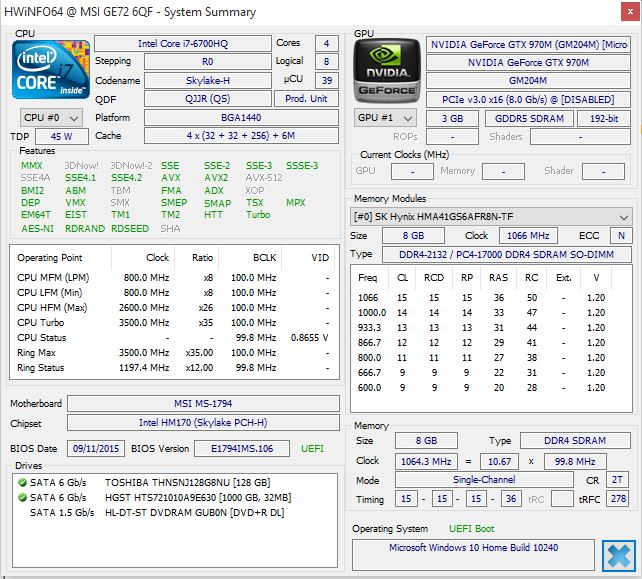642x579 pixels.
Task: Click the Intel Core i7 logo
Action: point(51,70)
